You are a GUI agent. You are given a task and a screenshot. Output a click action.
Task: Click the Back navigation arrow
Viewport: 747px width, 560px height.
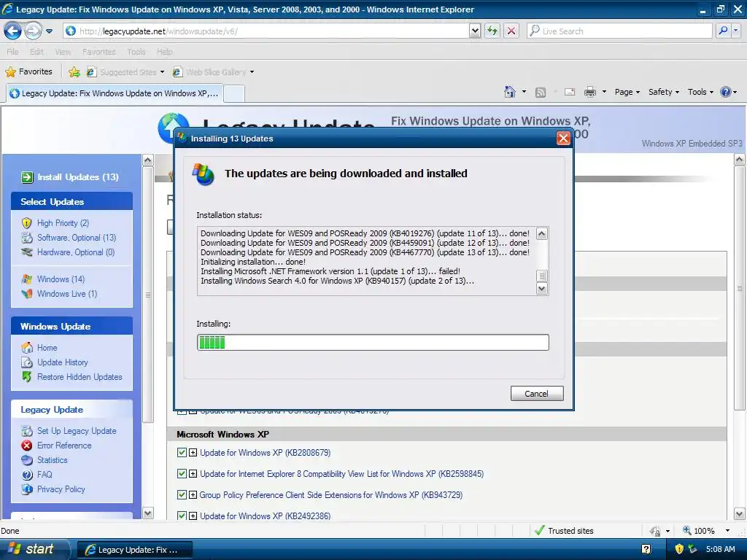[x=13, y=31]
